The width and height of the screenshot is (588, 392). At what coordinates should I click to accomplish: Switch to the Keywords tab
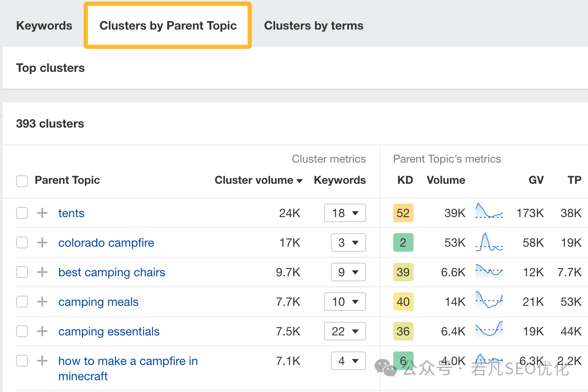(44, 25)
